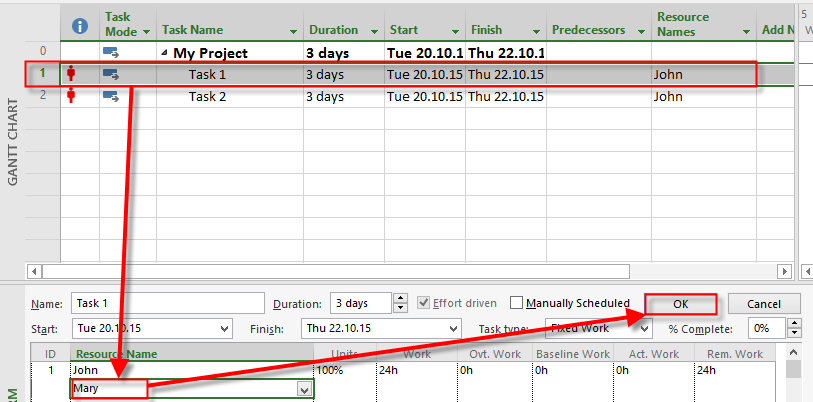Collapse the My Project summary task
813x402 pixels.
click(x=164, y=52)
